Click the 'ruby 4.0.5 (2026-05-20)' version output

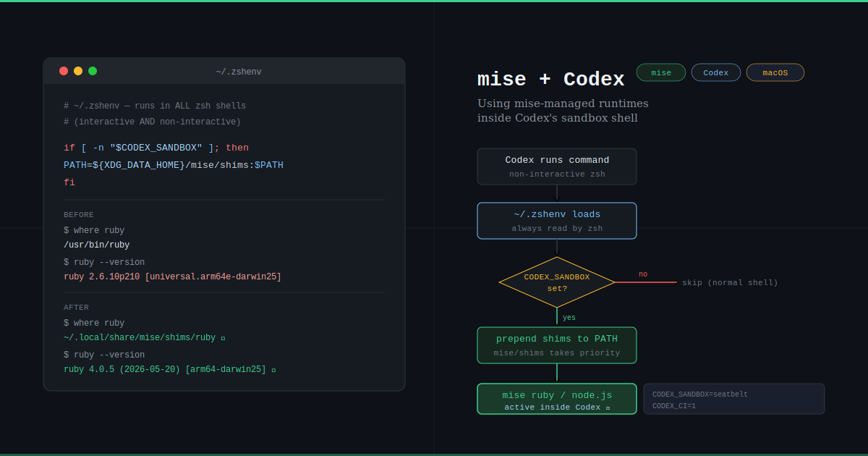point(170,370)
